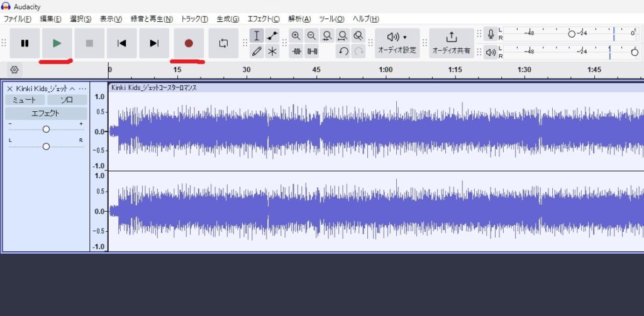
Task: Solo the Kinki Kids track (ソロ)
Action: pyautogui.click(x=66, y=100)
